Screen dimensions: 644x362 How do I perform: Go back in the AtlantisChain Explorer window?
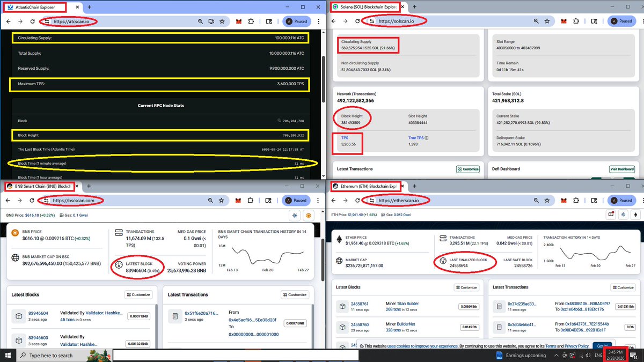pyautogui.click(x=8, y=21)
